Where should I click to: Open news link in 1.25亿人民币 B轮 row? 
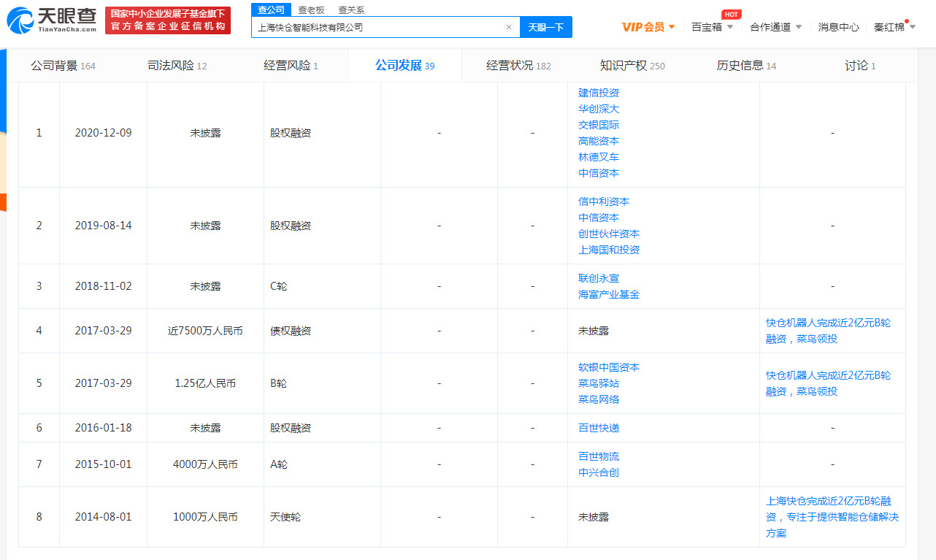coord(828,383)
